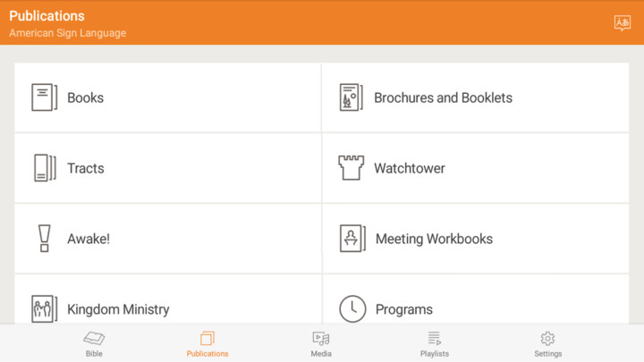
Task: Click the Kingdom Ministry icon
Action: tap(44, 308)
